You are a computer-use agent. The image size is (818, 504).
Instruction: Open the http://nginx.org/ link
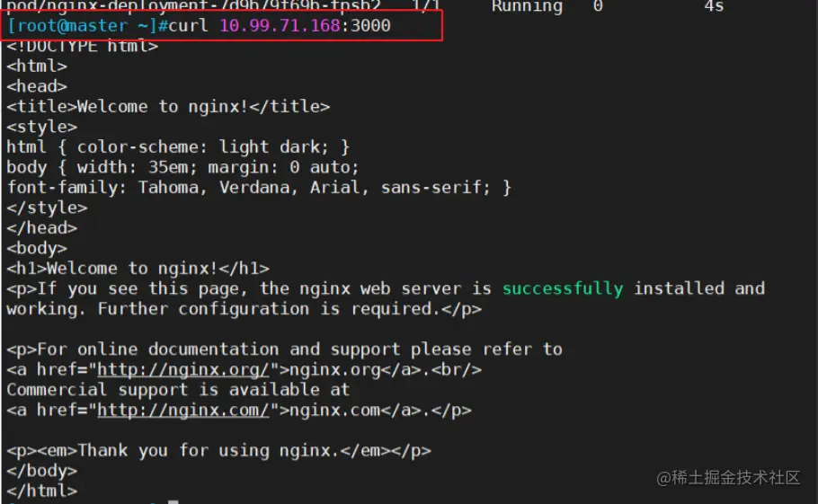[x=183, y=369]
